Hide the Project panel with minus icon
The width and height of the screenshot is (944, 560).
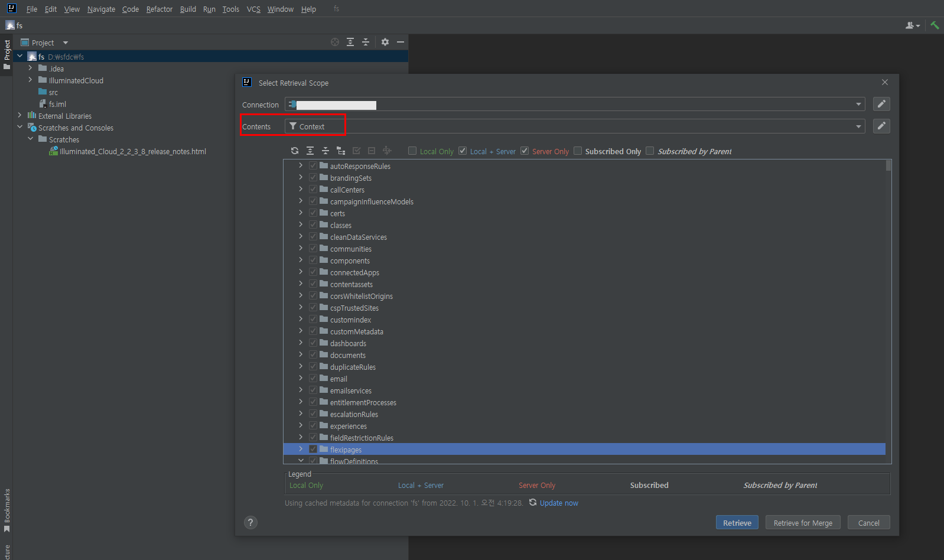tap(401, 42)
